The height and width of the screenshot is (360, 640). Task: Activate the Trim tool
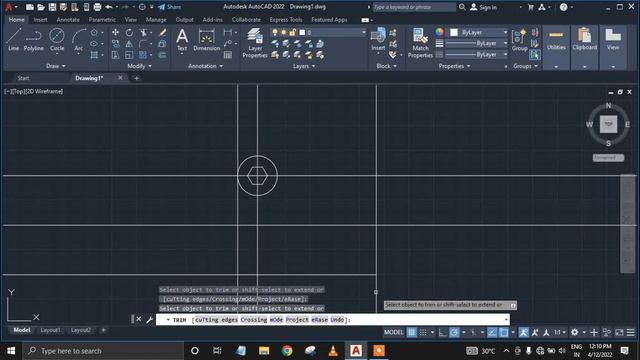(x=144, y=32)
